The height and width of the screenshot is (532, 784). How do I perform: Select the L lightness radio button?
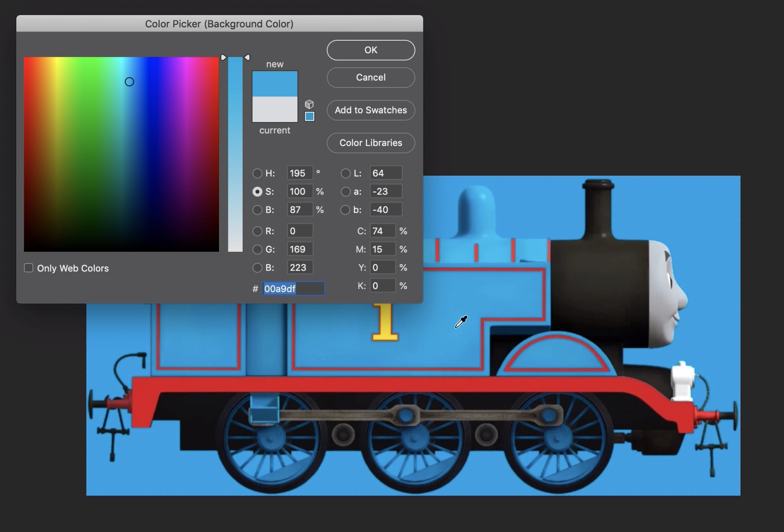(346, 173)
